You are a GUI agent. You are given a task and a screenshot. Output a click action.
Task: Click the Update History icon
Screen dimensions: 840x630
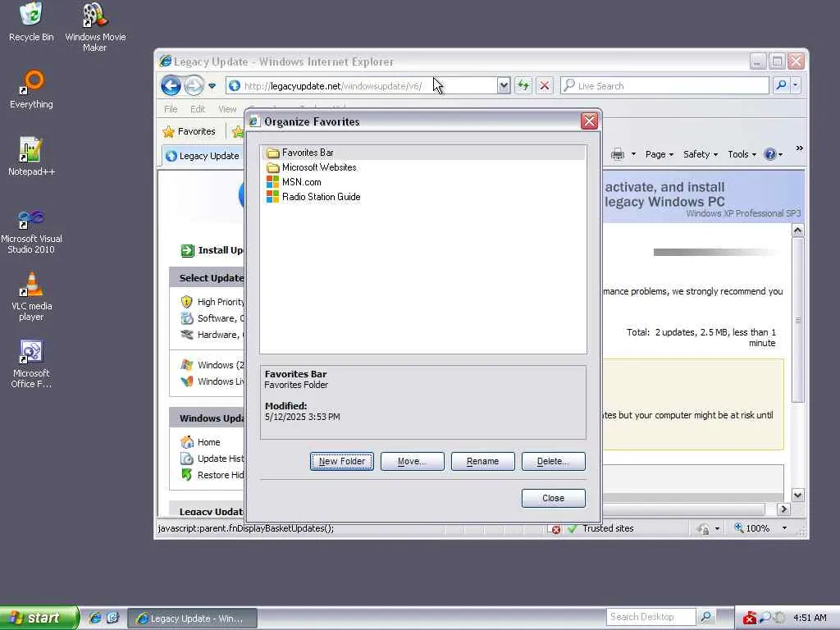186,459
